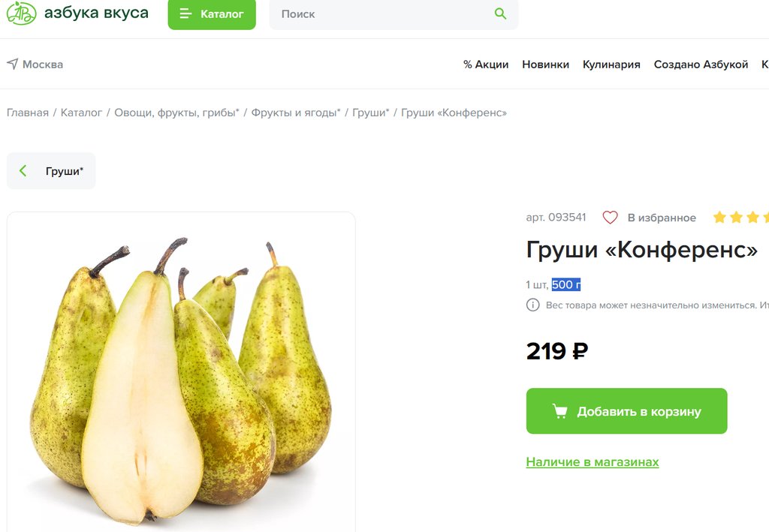The image size is (769, 532).
Task: Open Наличие в магазинах link
Action: tap(593, 462)
